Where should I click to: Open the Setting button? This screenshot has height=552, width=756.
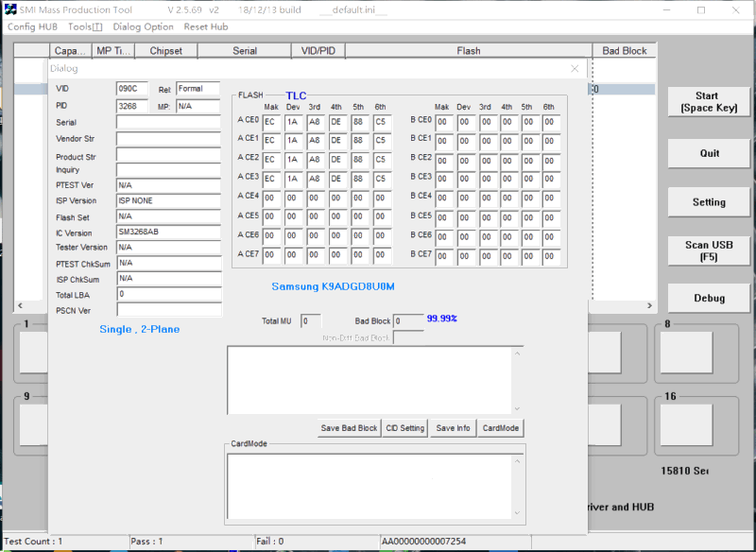[709, 202]
